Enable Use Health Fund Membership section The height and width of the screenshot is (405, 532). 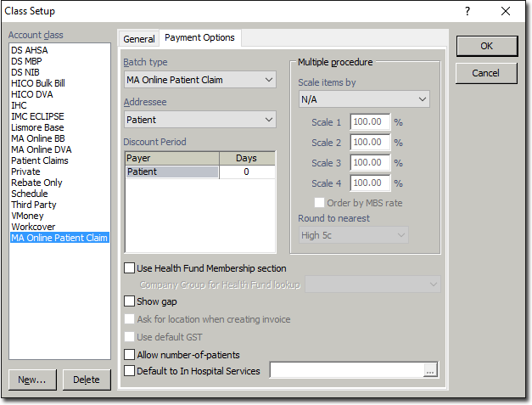[x=130, y=268]
